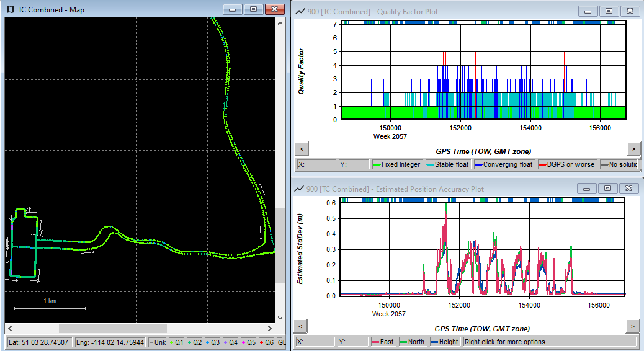This screenshot has height=351, width=644.
Task: Click GPS Time label in Quality Factor Plot
Action: (483, 151)
